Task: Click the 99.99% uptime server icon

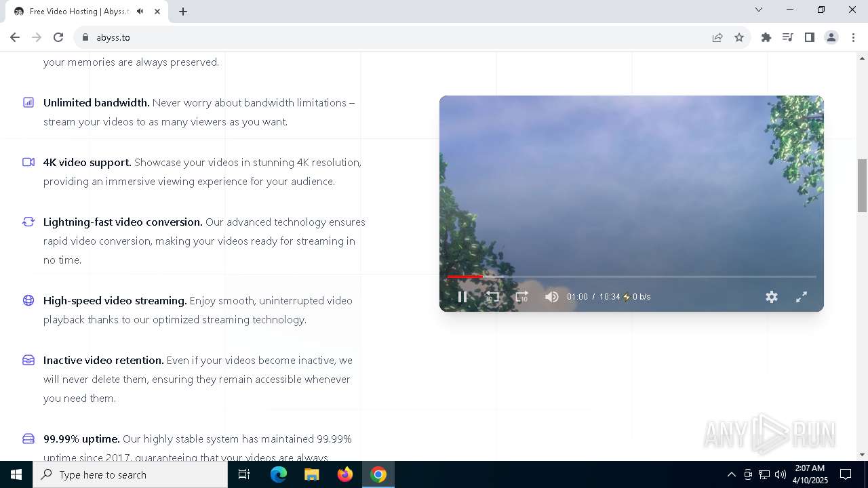Action: point(28,439)
